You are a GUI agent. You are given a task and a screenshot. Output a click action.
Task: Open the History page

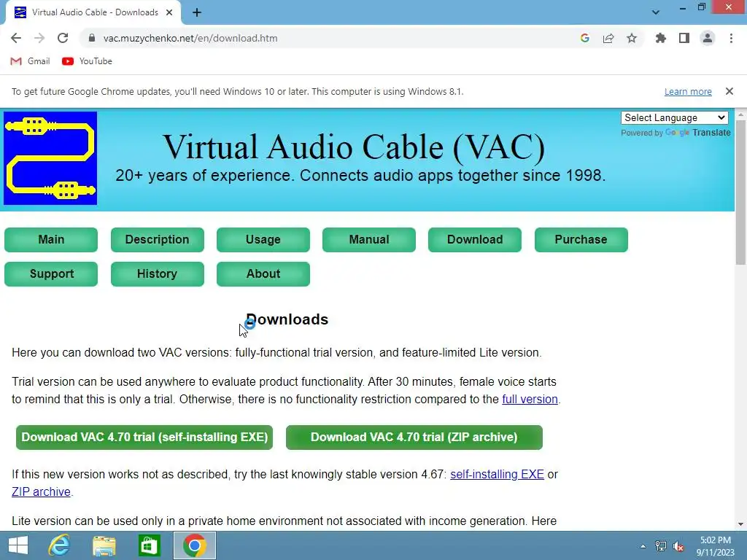pyautogui.click(x=158, y=274)
